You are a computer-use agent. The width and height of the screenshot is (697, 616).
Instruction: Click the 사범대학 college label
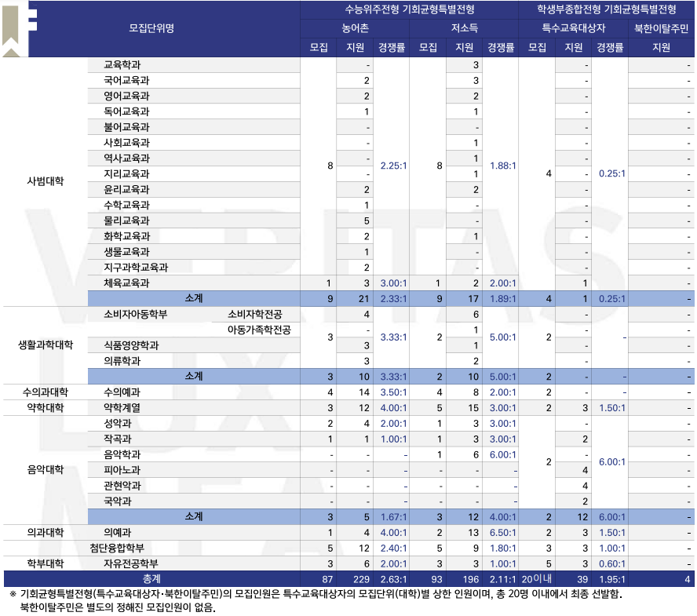46,181
